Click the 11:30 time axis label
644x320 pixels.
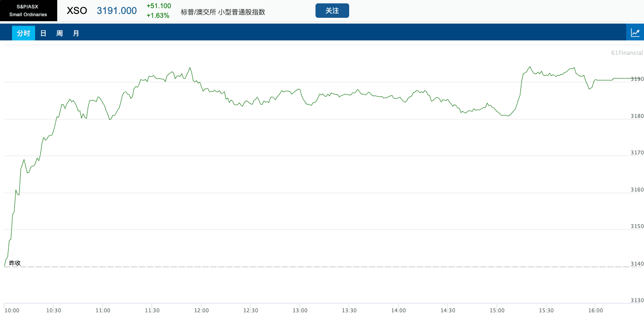[x=152, y=310]
